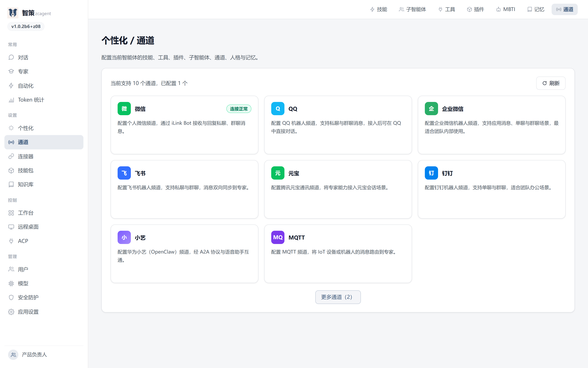Open 对话 from the sidebar
Screen dimensions: 588x368
point(44,57)
